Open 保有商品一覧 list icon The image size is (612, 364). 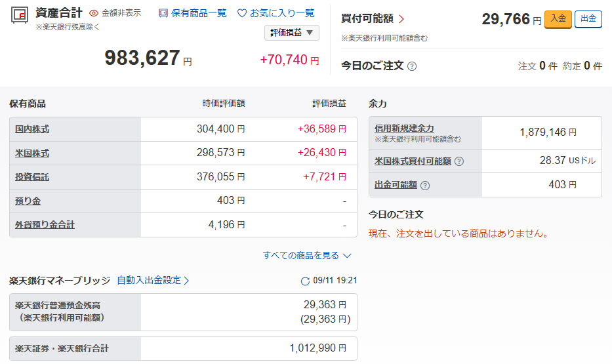[163, 13]
